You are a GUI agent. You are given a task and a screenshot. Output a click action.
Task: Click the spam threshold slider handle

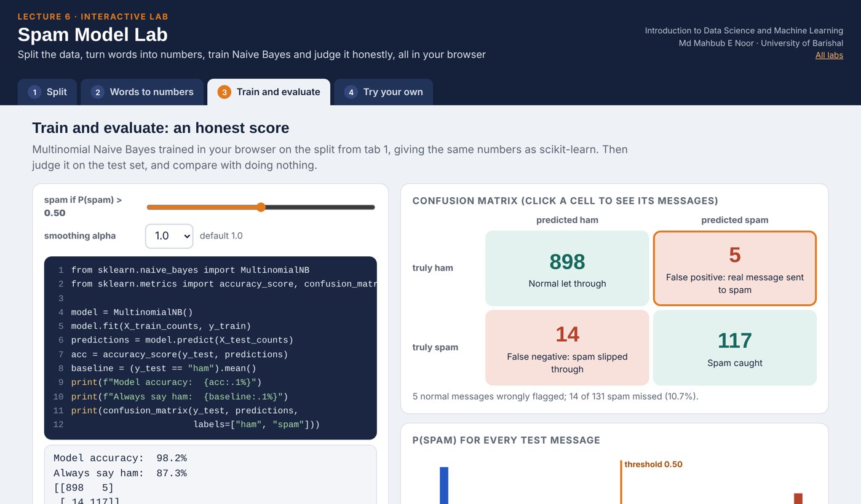tap(261, 207)
